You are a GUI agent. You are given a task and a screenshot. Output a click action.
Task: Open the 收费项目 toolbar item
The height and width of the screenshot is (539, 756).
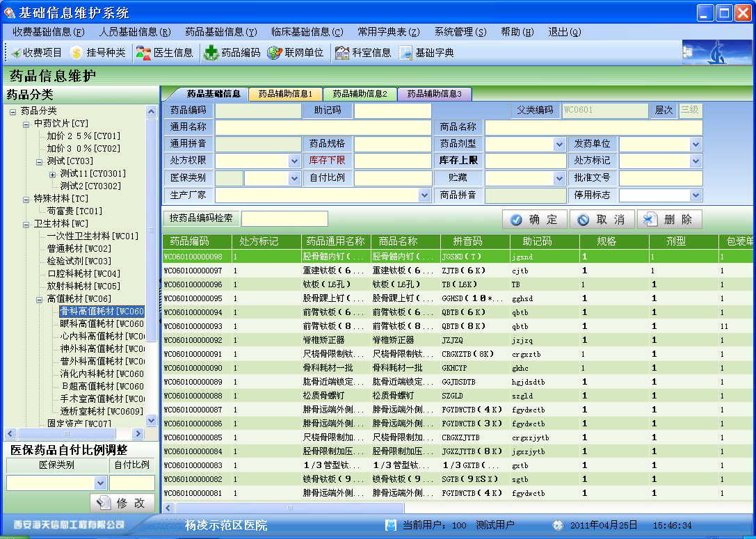(x=37, y=53)
